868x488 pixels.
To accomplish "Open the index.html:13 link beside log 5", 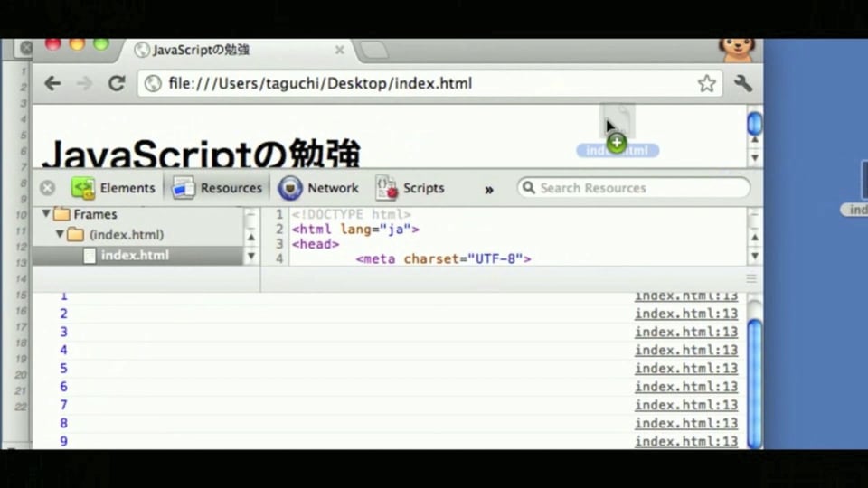I will click(686, 368).
